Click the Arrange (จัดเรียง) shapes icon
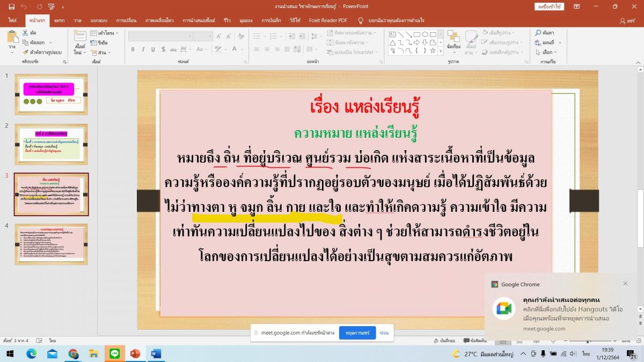This screenshot has width=644, height=362. coord(453,39)
